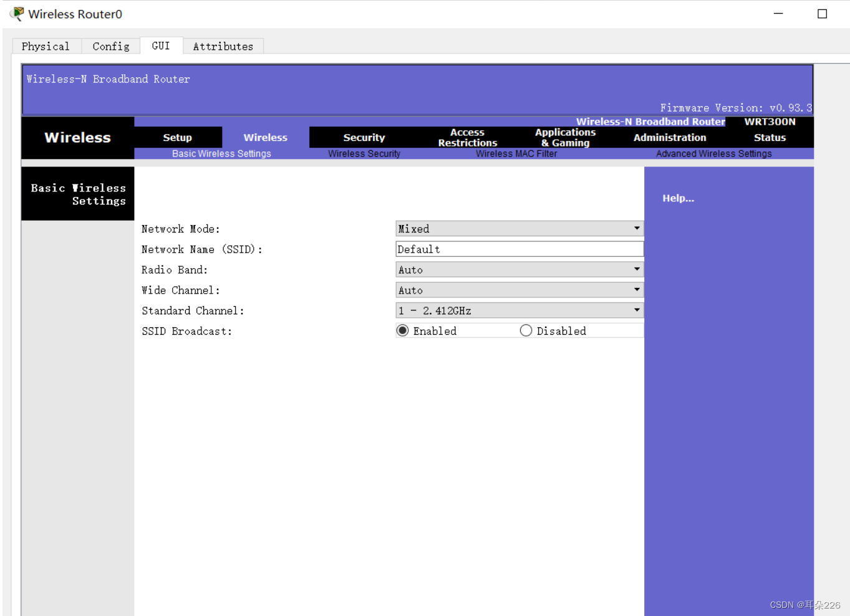Open the Advanced Wireless Settings submenu

pyautogui.click(x=713, y=153)
